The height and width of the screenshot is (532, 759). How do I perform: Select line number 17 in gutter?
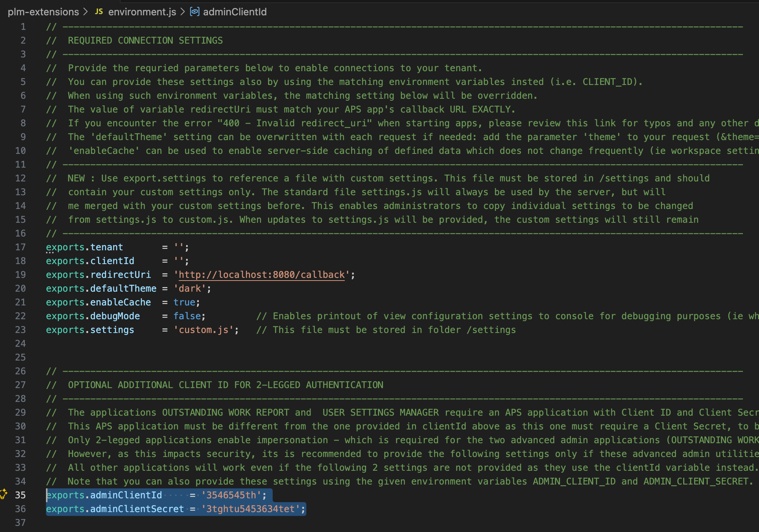[21, 247]
